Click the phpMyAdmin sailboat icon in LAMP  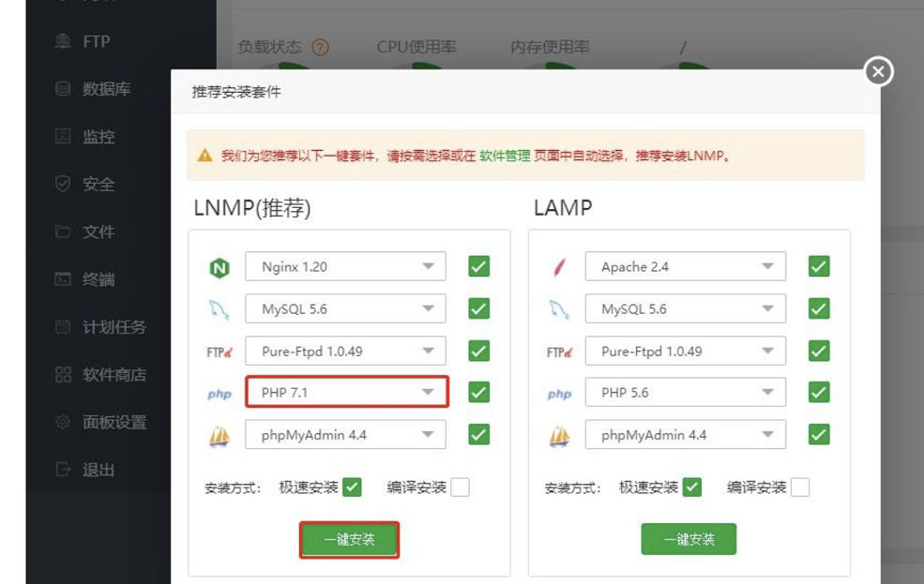[x=559, y=436]
